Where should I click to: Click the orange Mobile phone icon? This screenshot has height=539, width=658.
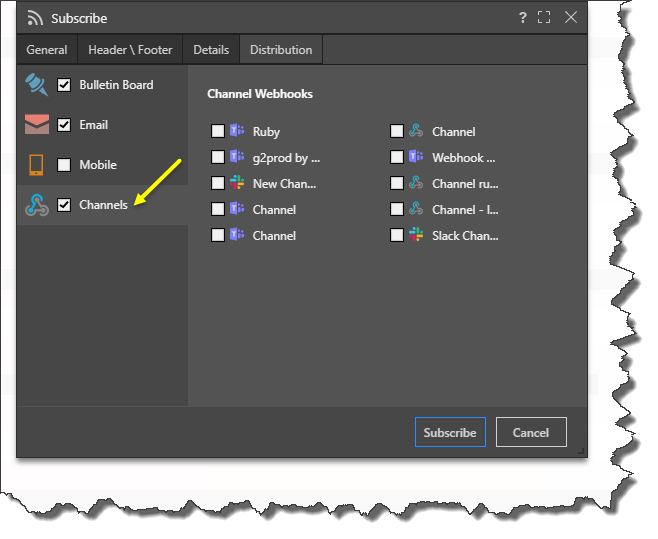click(37, 165)
